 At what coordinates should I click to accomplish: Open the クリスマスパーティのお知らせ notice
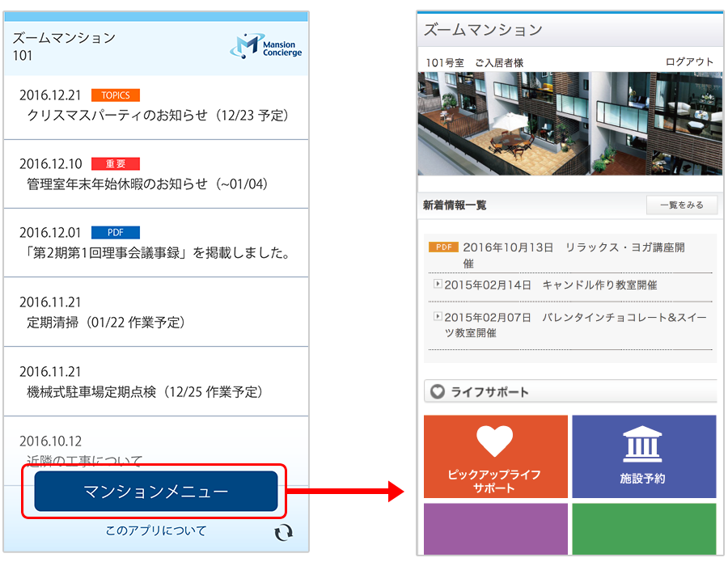pos(158,115)
